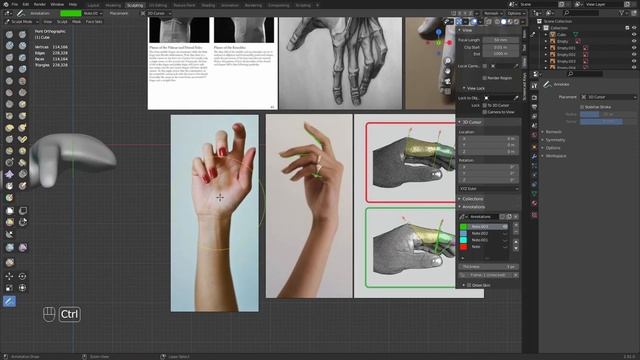Enable Camera to View checkbox

[x=484, y=112]
